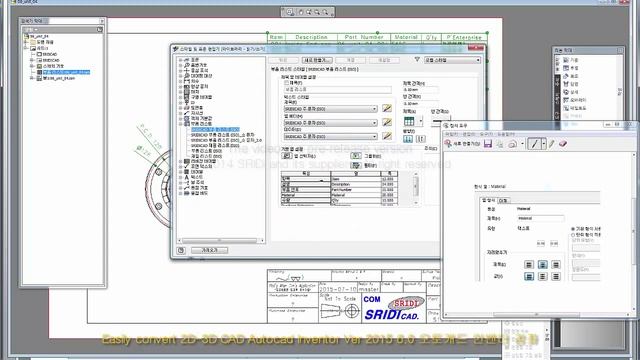Click Overlay view (오버레이) icon in right panel
This screenshot has height=360, width=640.
(x=566, y=100)
